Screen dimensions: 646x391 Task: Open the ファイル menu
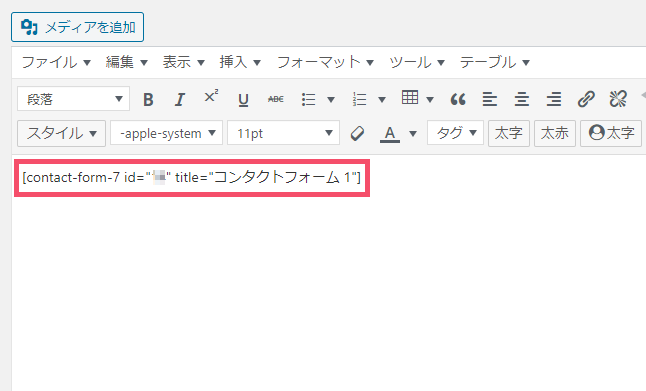click(x=56, y=62)
